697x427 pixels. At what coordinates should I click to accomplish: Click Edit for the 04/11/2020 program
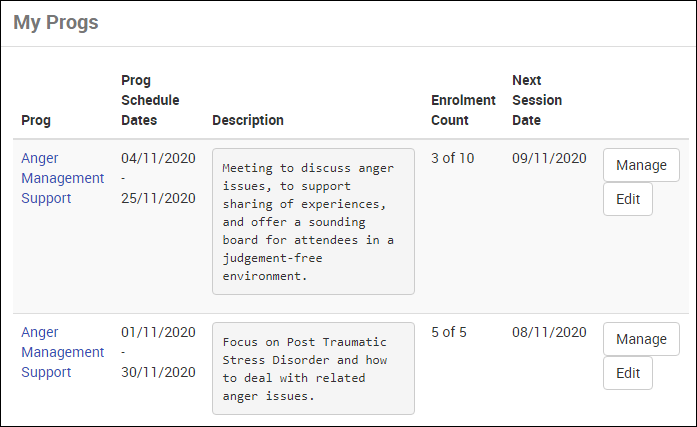pyautogui.click(x=628, y=199)
